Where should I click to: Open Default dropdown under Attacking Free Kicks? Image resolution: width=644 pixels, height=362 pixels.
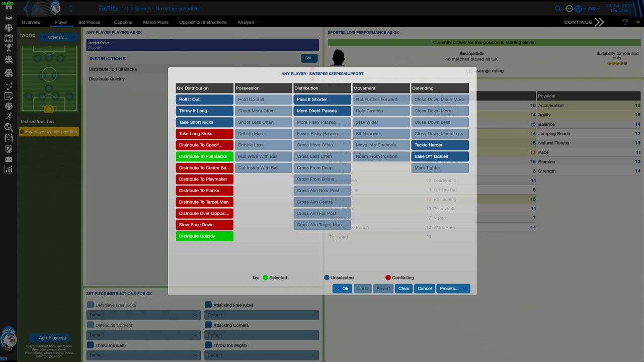(262, 315)
